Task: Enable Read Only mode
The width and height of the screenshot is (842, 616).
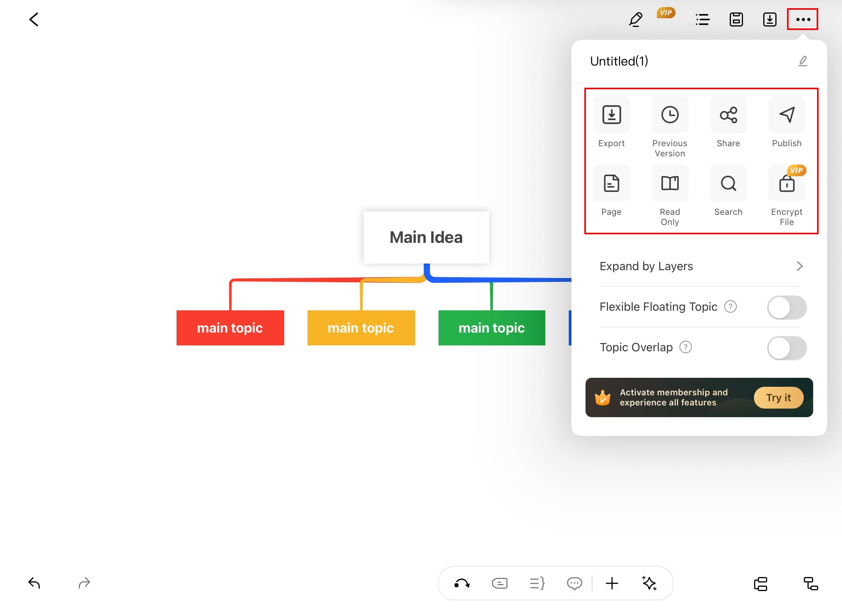Action: pyautogui.click(x=670, y=183)
